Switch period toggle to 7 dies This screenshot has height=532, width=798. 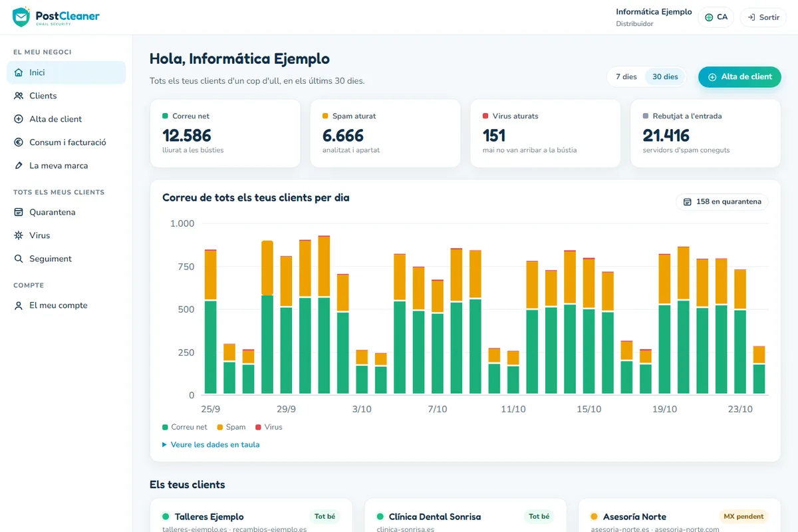(x=626, y=77)
